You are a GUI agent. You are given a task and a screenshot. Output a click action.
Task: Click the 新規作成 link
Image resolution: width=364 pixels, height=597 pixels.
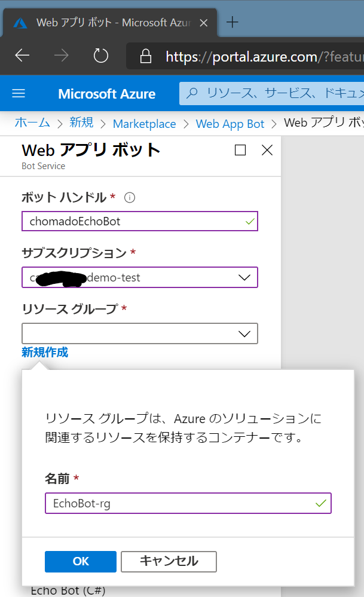tap(45, 352)
